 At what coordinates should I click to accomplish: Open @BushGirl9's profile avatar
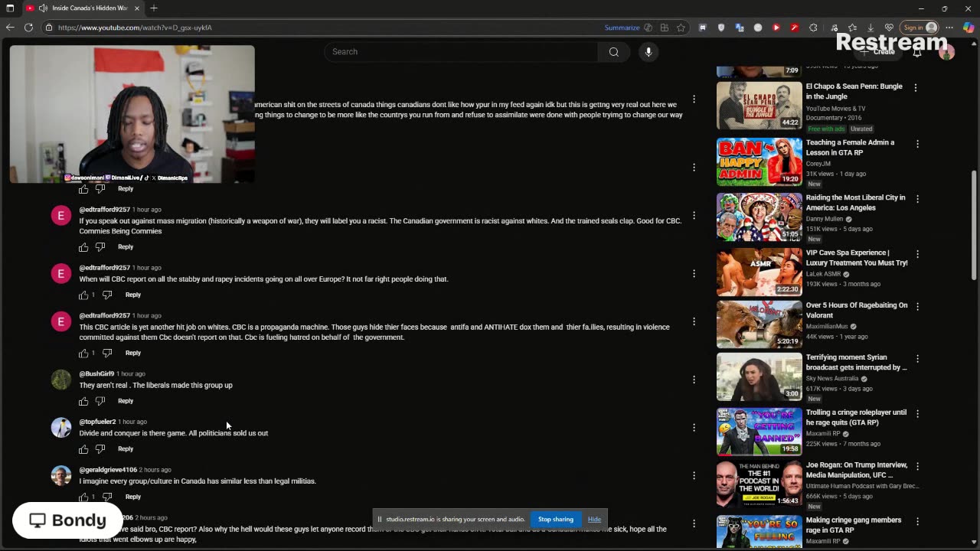coord(61,380)
